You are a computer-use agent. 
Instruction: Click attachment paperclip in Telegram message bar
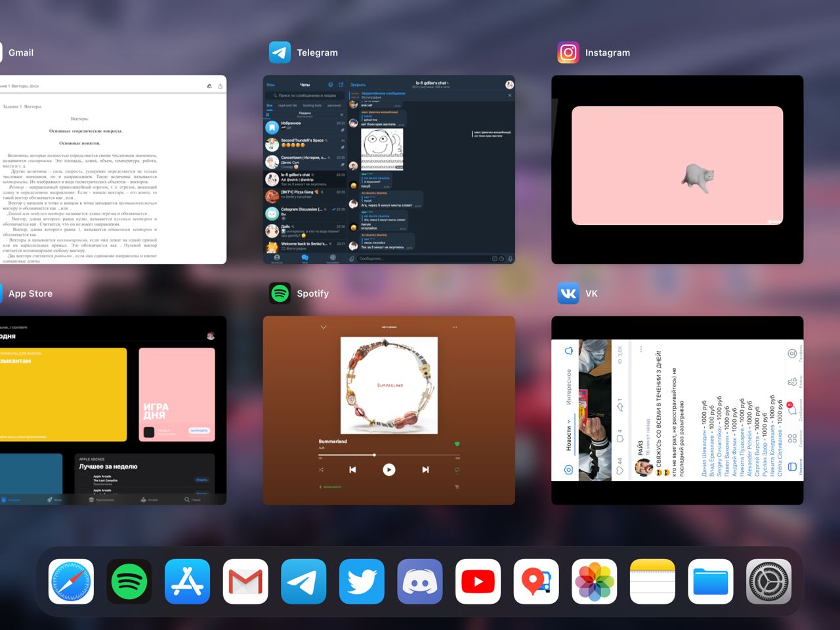352,259
